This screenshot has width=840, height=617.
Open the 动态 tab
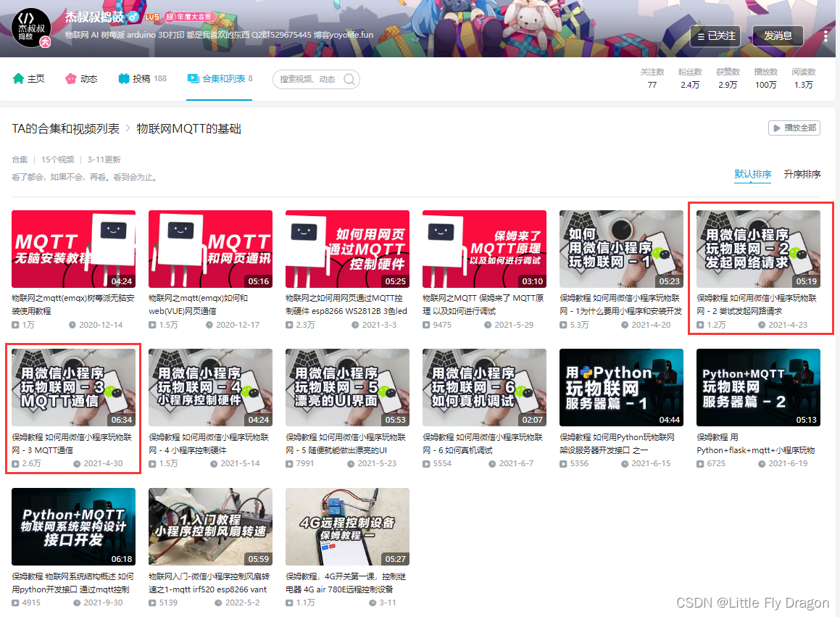[81, 79]
